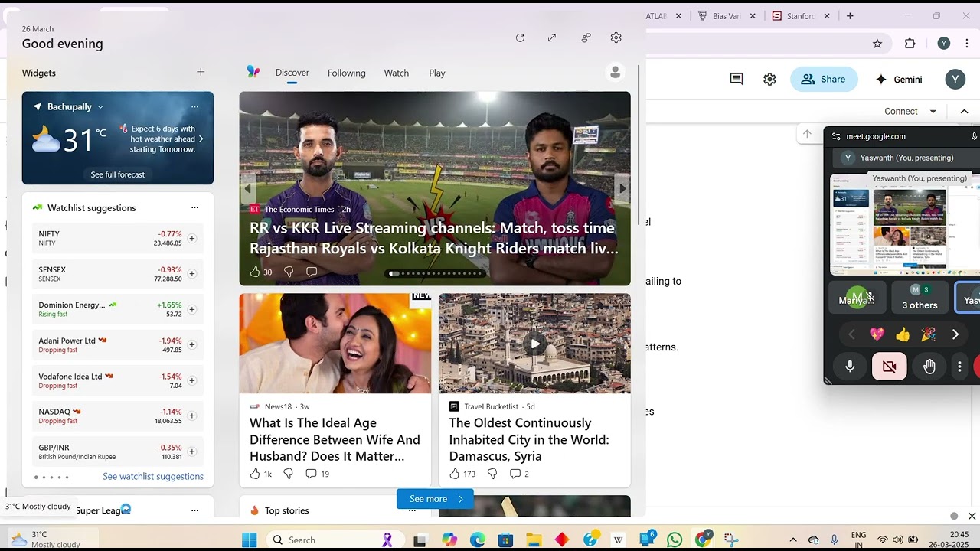Play the Damascus city video
The height and width of the screenshot is (551, 980).
click(x=534, y=344)
